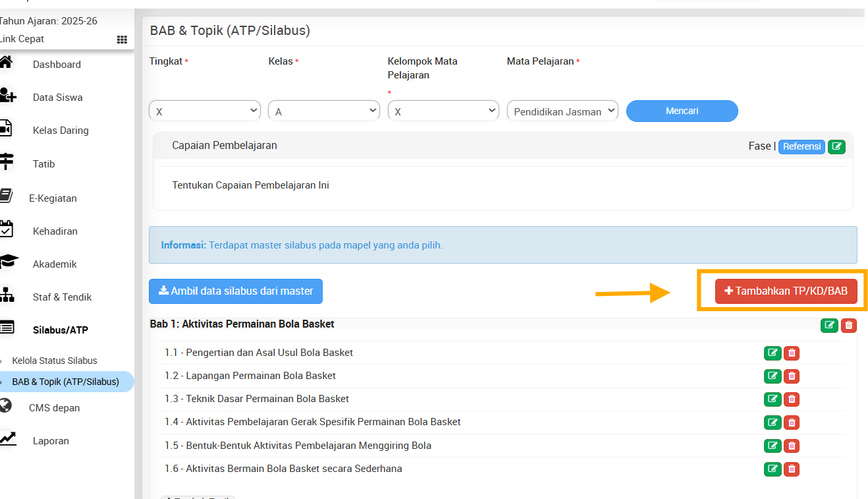Delete Bab 1 using red trash icon
This screenshot has width=868, height=499.
pos(849,325)
